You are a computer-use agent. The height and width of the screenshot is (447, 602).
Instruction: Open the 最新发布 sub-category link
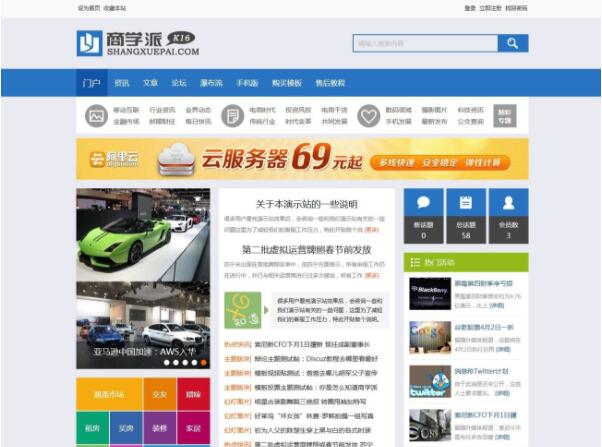(435, 122)
